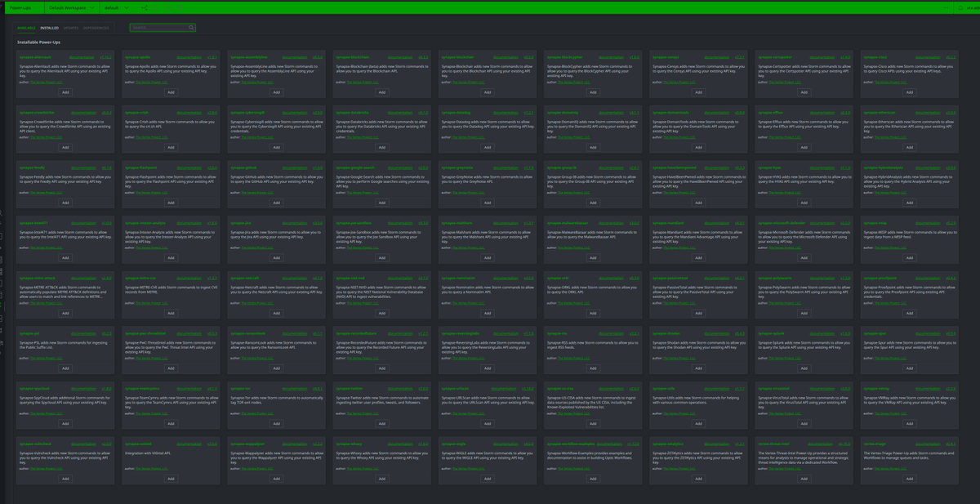Add the synapse-jira power-up
Screen dimensions: 980x504
[x=276, y=258]
